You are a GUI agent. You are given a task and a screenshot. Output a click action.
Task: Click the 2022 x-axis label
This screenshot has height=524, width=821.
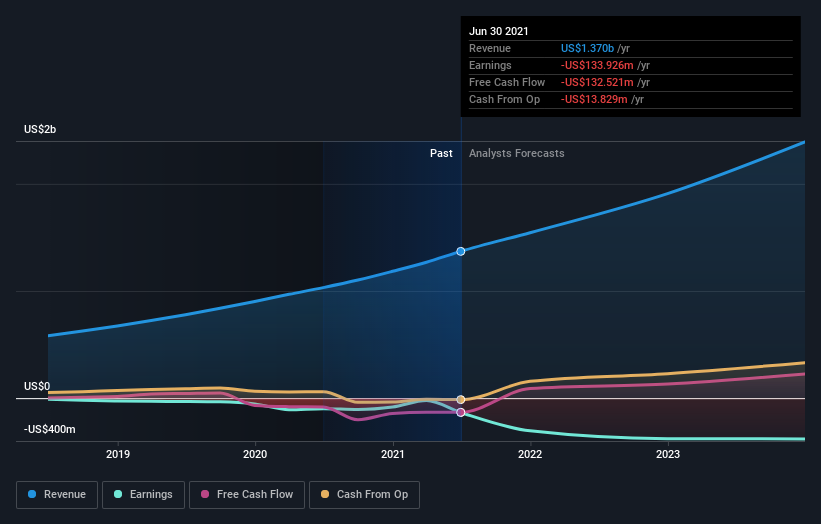tap(530, 454)
